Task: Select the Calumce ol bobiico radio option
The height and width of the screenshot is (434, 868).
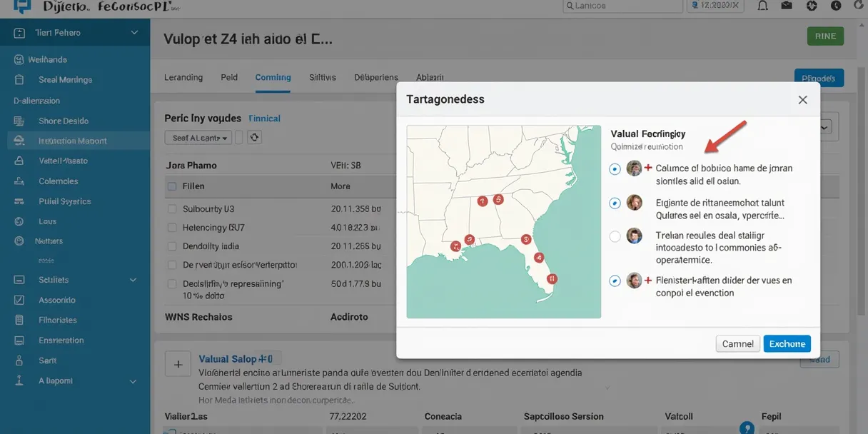Action: click(615, 169)
